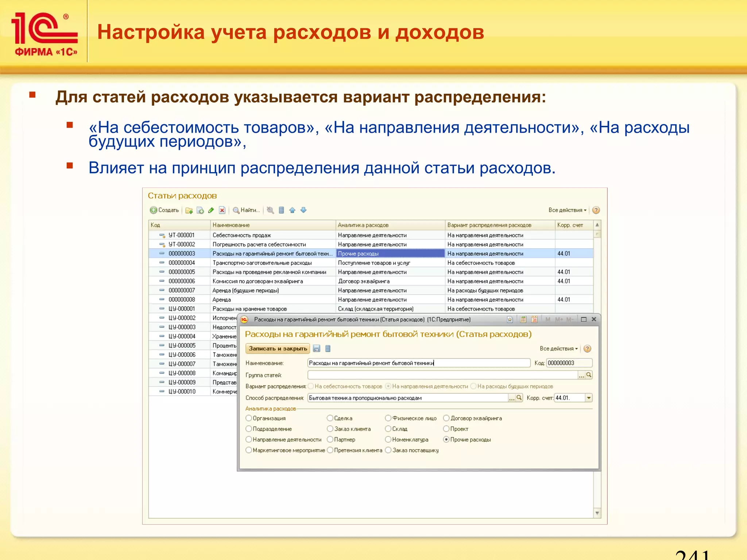Viewport: 747px width, 560px height.
Task: Select row Расходы на хранение товаров
Action: click(371, 309)
